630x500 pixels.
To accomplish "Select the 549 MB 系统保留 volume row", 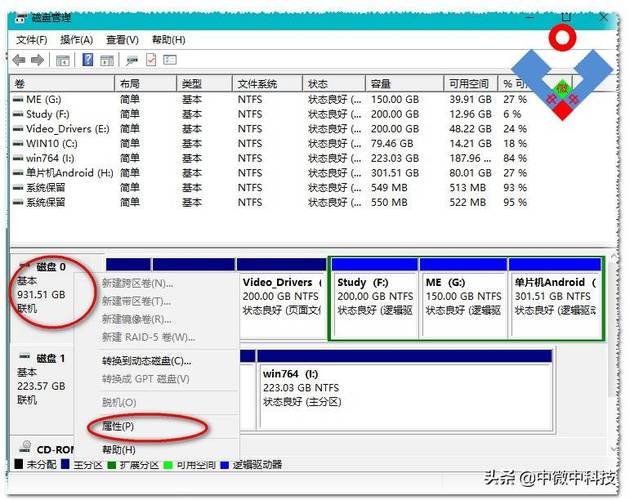I will tap(270, 188).
